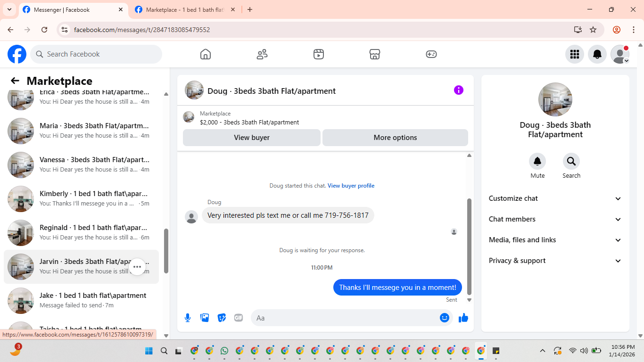Open conversation information purple icon

tap(459, 90)
